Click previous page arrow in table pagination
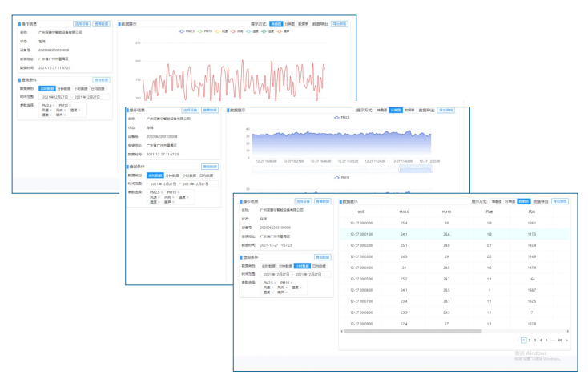588x387 pixels. pyautogui.click(x=517, y=340)
